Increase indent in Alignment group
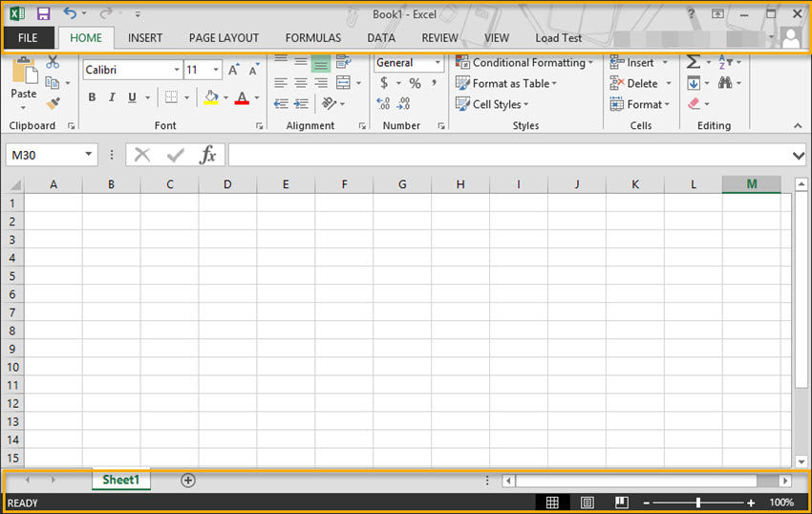This screenshot has width=812, height=514. coord(301,104)
